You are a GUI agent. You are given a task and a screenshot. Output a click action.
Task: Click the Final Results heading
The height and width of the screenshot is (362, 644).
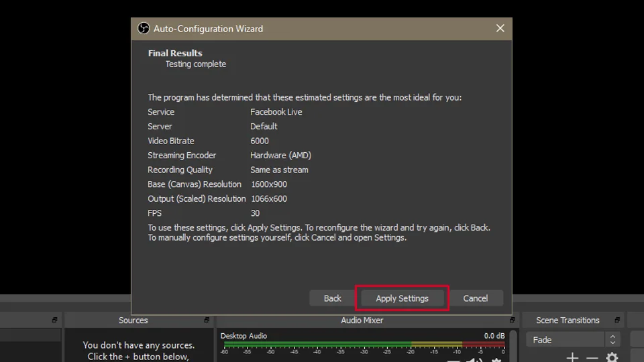click(175, 53)
